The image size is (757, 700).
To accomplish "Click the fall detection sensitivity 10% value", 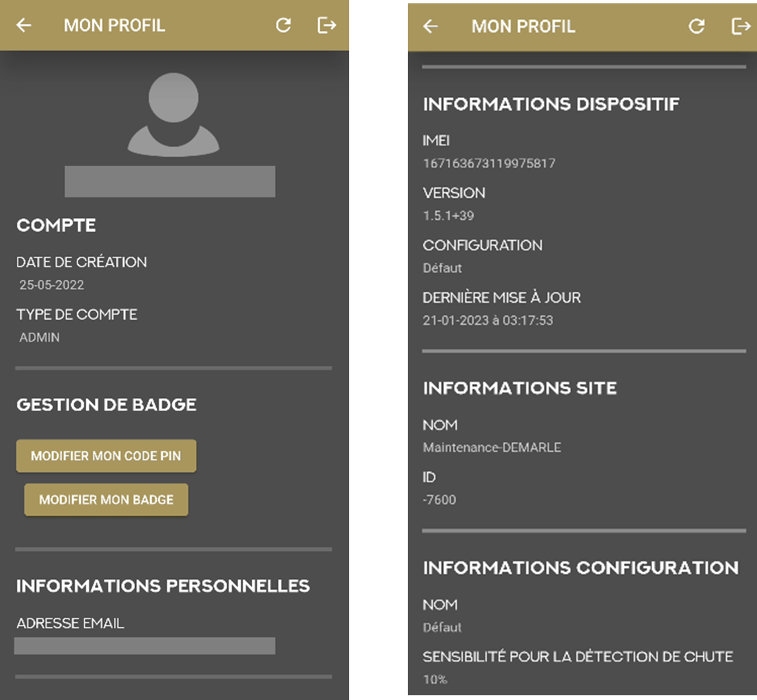I will [x=435, y=680].
